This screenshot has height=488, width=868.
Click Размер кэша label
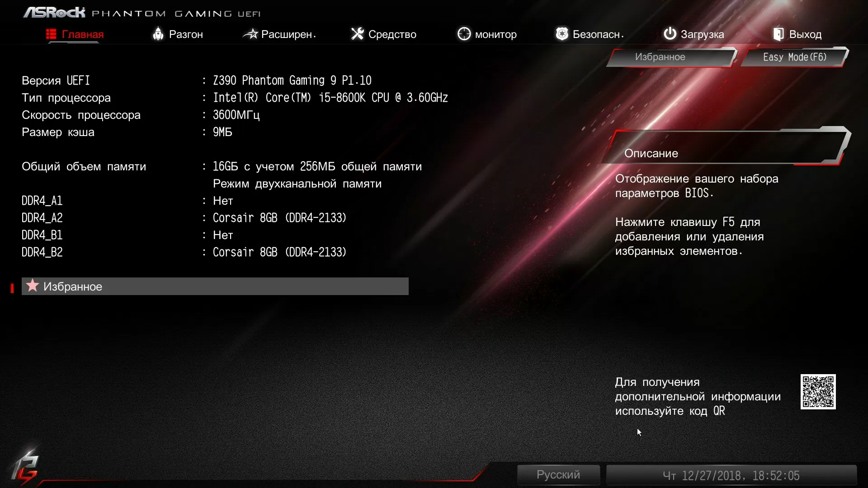pos(58,132)
